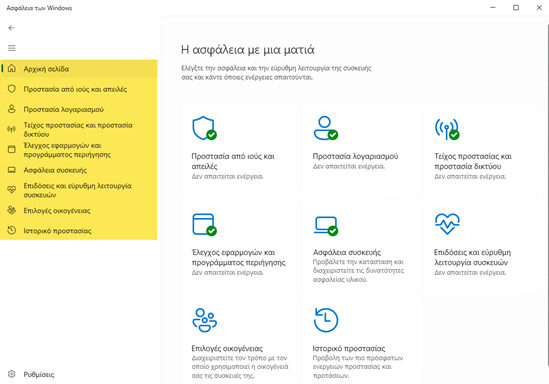
Task: Click the Τείχος προστασίας και προστασία δικτύου tile title
Action: (473, 161)
